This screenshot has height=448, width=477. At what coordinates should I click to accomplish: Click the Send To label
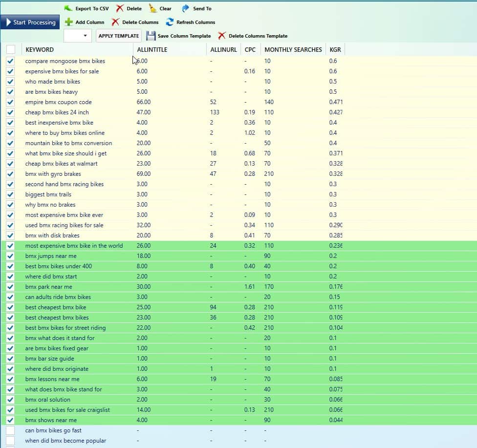pyautogui.click(x=202, y=8)
